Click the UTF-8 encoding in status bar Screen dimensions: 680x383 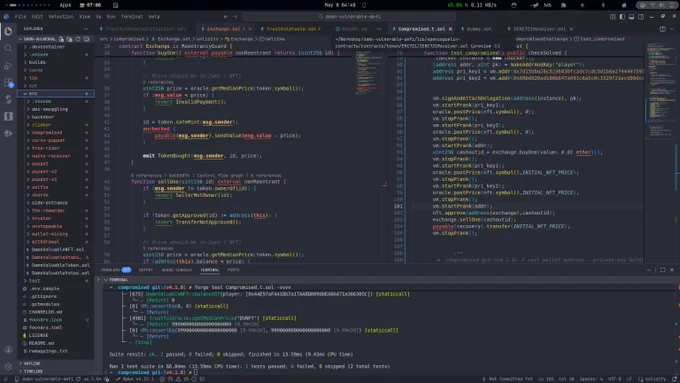click(x=614, y=379)
